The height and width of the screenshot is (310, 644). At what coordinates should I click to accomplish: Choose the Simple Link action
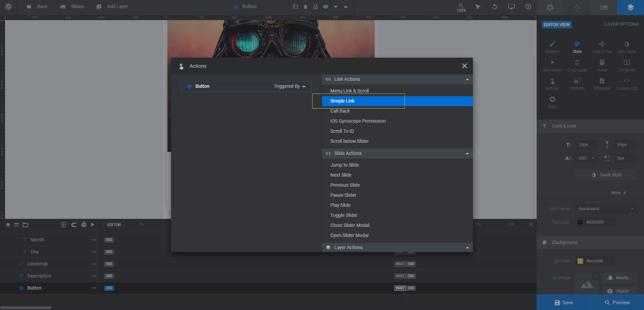[397, 101]
